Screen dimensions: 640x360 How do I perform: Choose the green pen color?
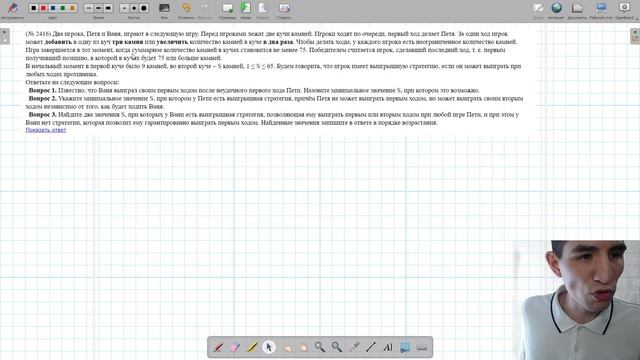[63, 8]
